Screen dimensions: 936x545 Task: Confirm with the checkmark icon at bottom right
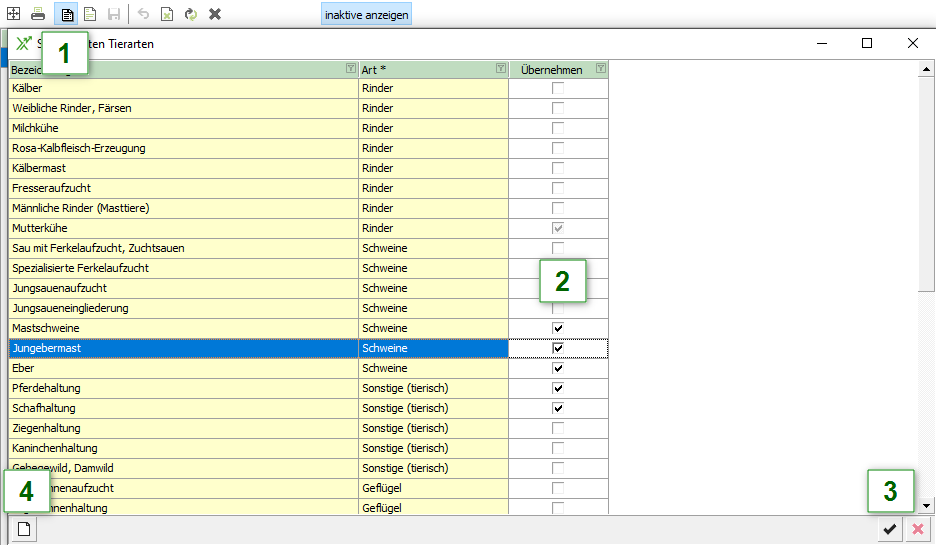pyautogui.click(x=889, y=530)
